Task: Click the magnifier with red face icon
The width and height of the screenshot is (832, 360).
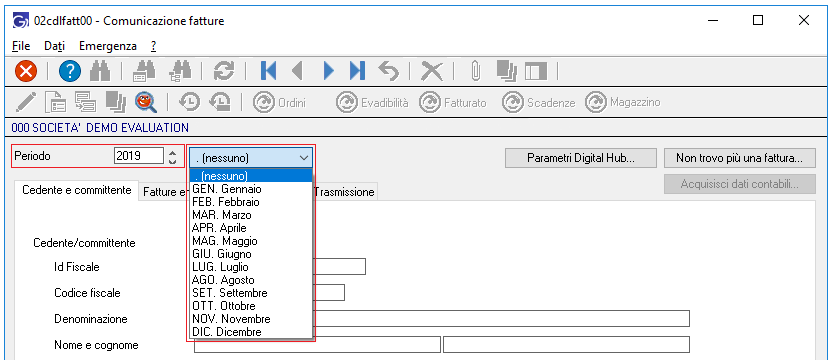Action: 145,101
